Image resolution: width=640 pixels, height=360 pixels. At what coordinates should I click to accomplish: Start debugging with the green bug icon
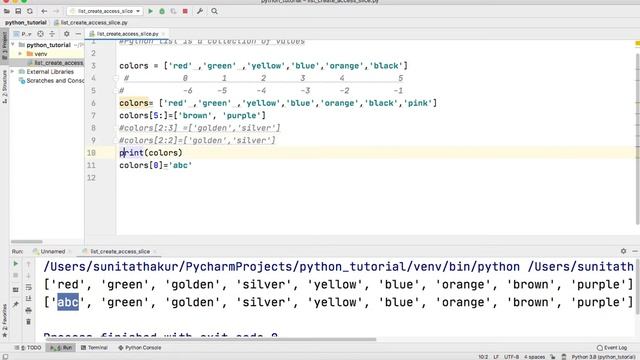(x=162, y=11)
